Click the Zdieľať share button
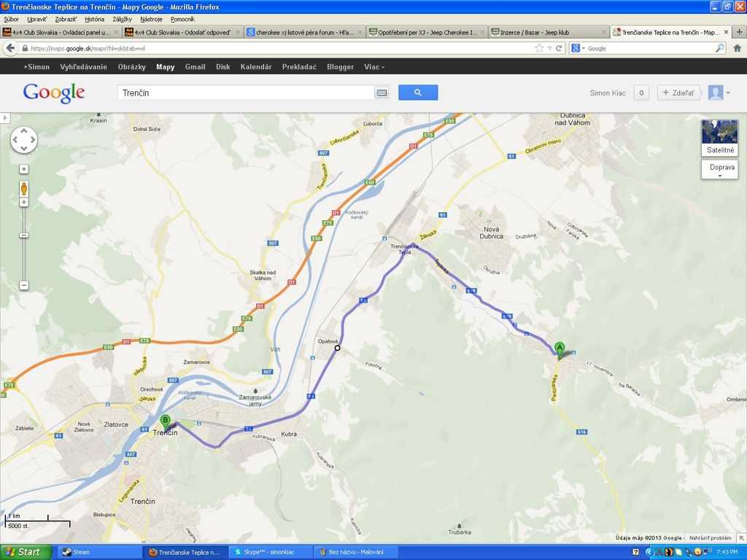 (x=679, y=93)
